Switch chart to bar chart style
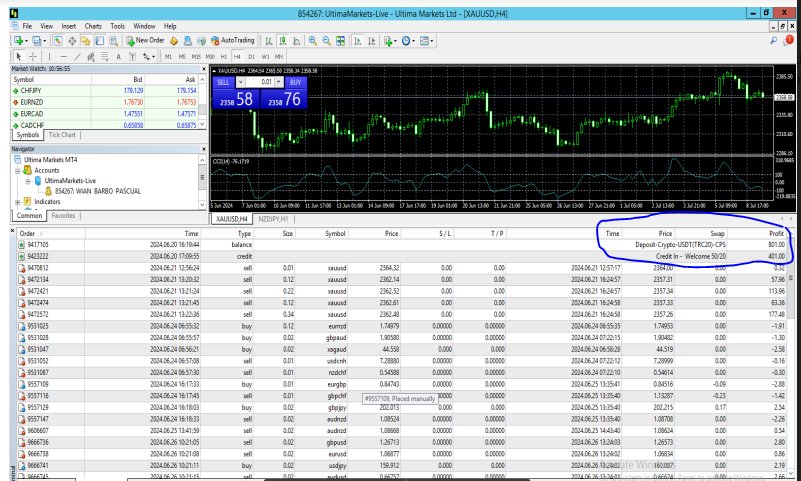 click(269, 41)
